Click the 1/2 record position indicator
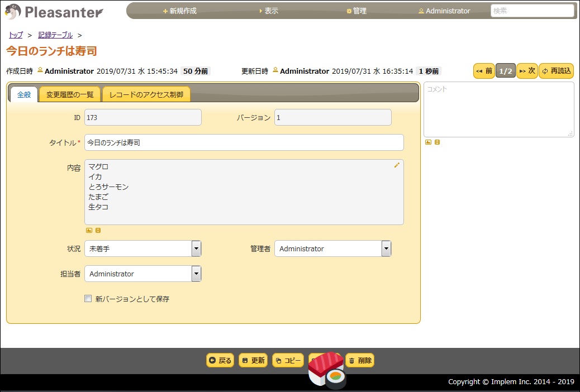This screenshot has width=580, height=392. click(506, 71)
